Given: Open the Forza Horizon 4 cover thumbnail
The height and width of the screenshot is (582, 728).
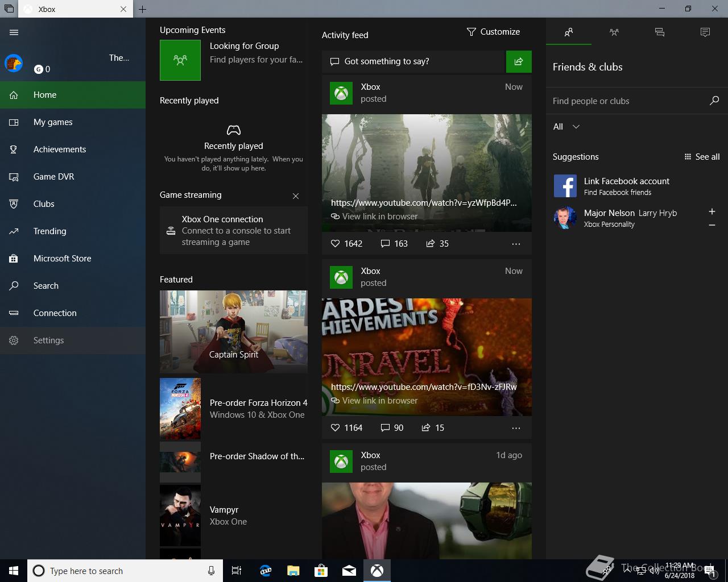Looking at the screenshot, I should point(180,409).
